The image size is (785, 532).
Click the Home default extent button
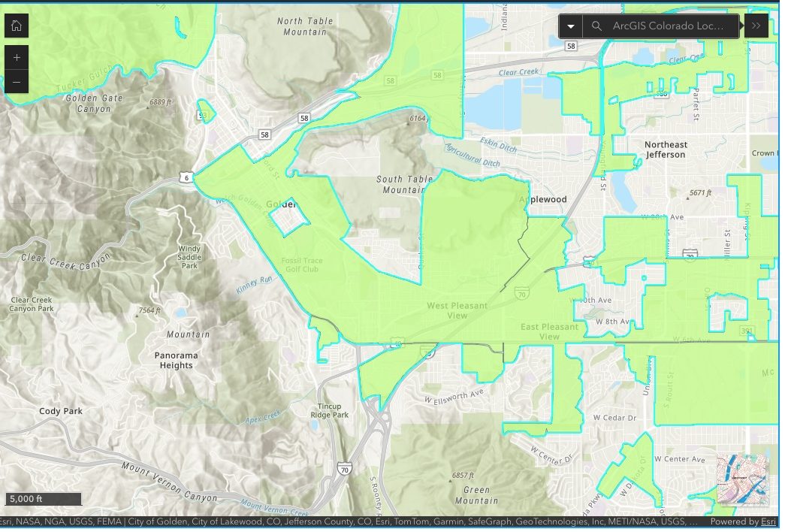point(17,26)
